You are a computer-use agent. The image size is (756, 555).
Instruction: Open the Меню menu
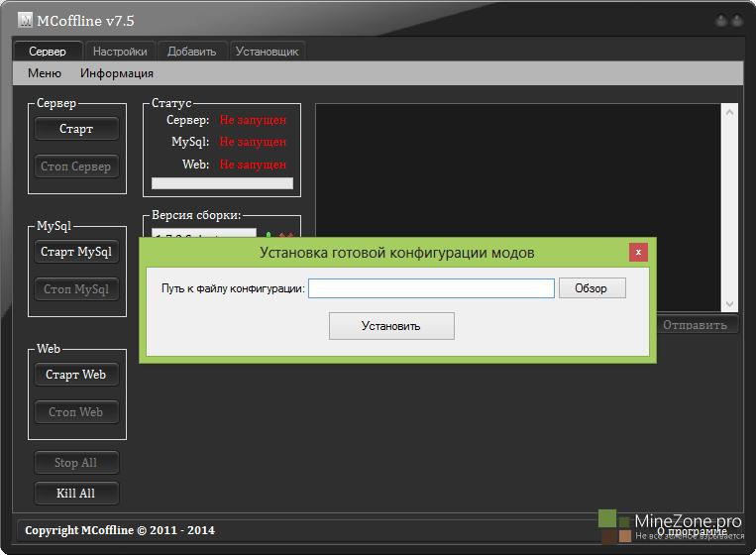point(45,73)
